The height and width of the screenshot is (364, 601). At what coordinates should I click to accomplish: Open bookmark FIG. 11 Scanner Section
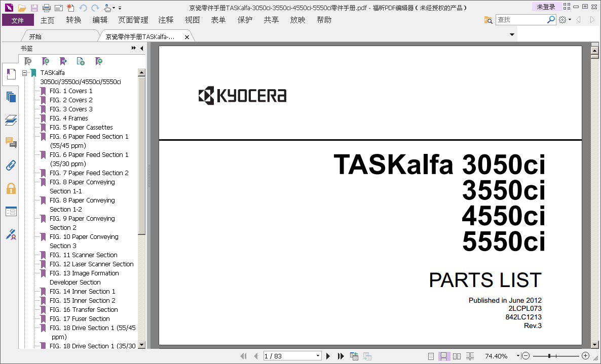(83, 255)
